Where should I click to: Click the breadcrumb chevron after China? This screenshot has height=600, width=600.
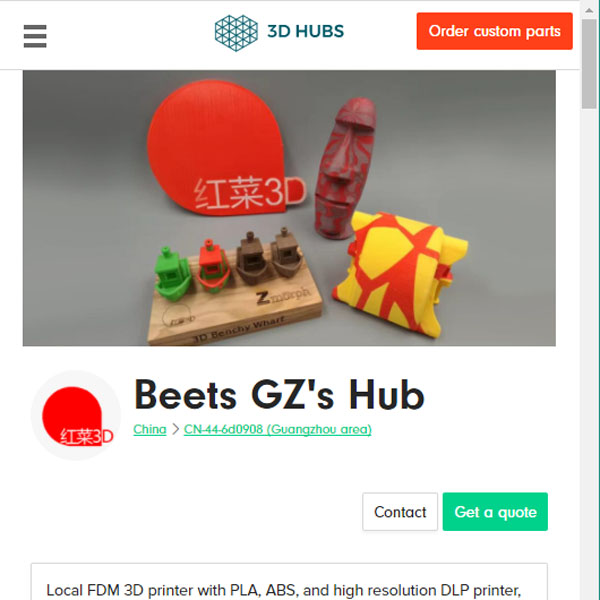(x=175, y=429)
